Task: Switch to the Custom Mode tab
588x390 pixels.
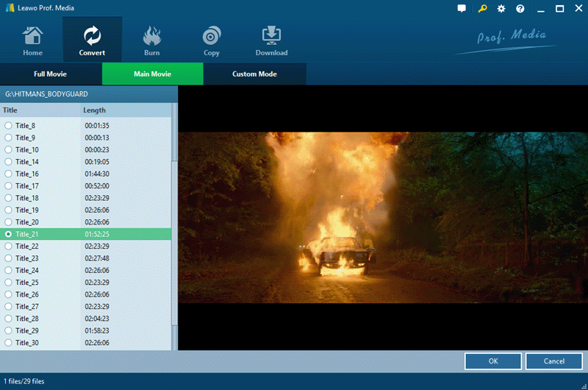Action: (254, 74)
